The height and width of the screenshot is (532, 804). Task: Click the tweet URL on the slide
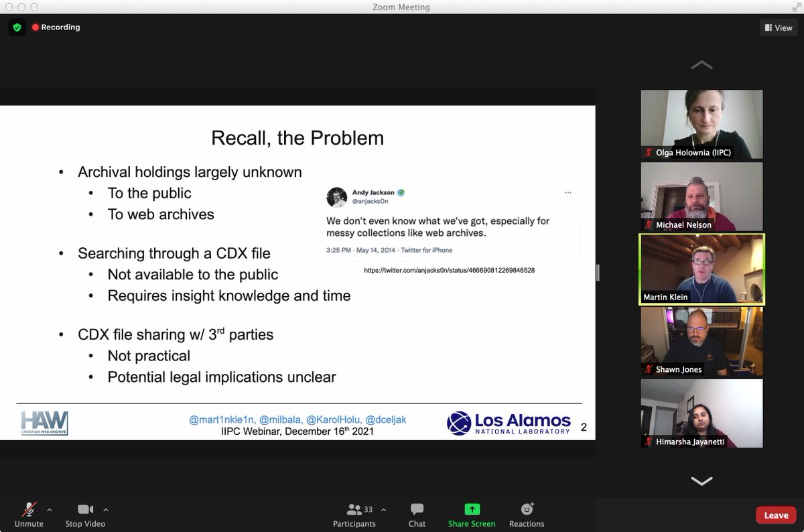449,270
